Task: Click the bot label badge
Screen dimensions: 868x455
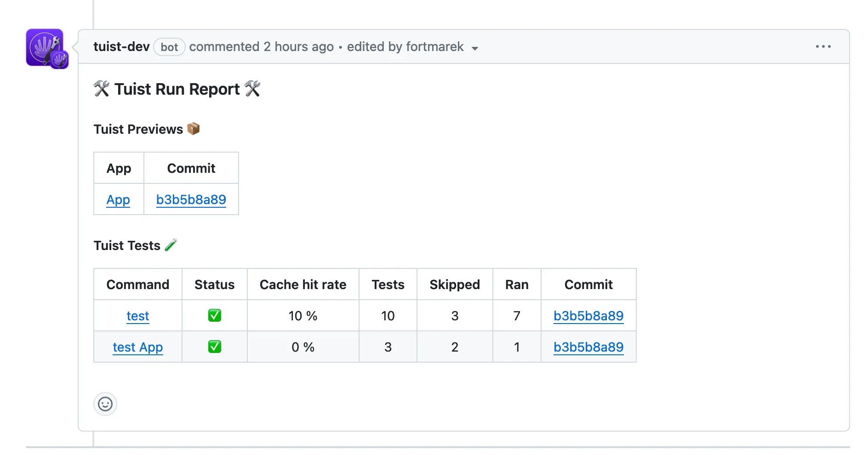Action: point(169,47)
